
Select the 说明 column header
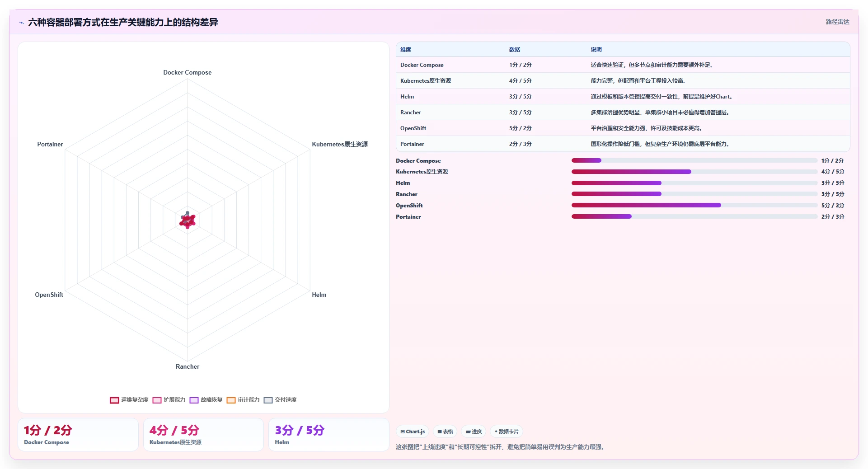(596, 50)
